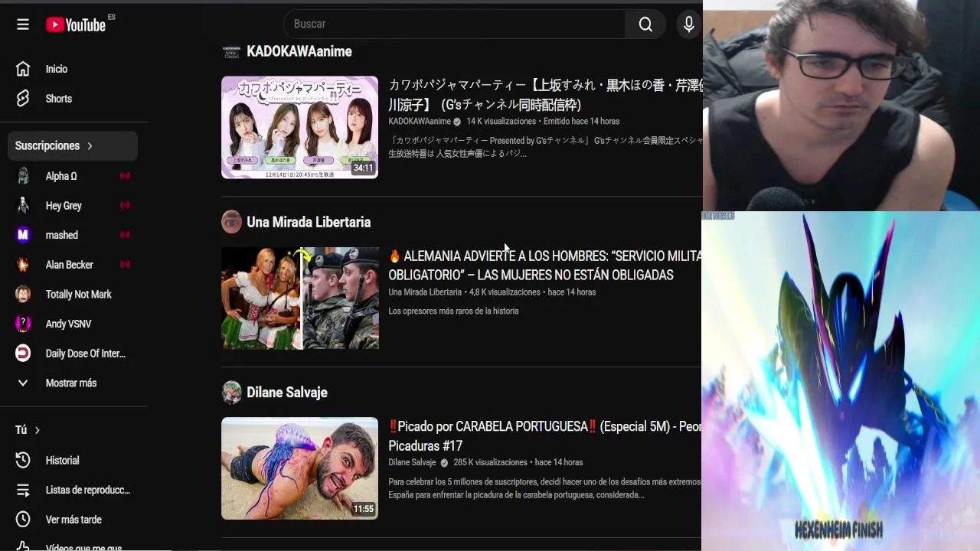The height and width of the screenshot is (551, 980).
Task: Open the Alemania military service thumbnail
Action: pyautogui.click(x=299, y=298)
